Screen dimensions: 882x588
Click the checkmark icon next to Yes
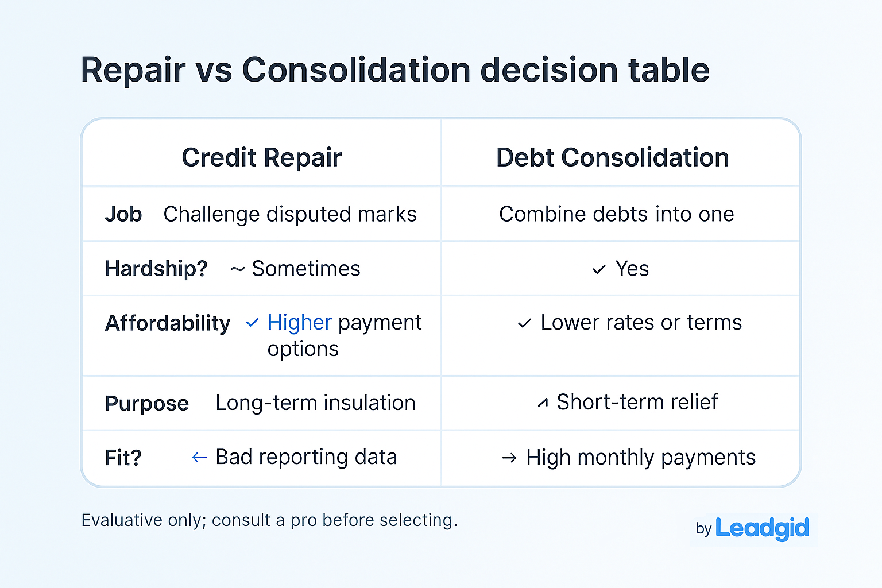tap(599, 269)
